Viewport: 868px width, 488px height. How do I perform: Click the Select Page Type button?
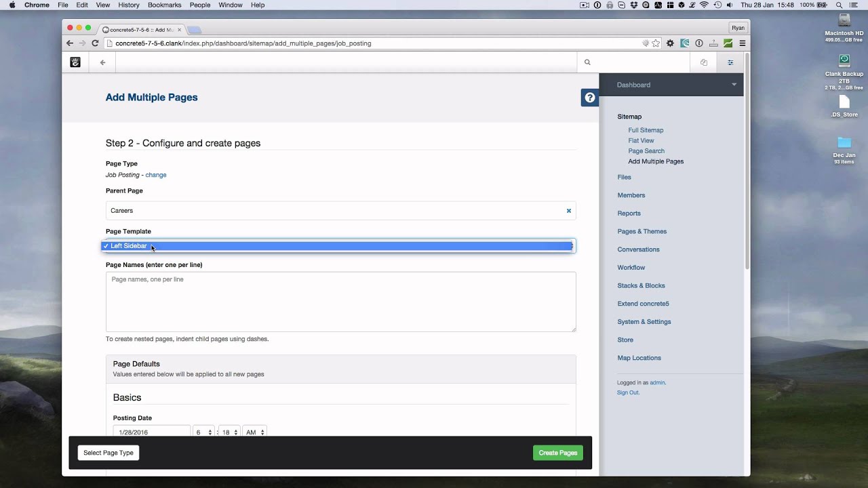tap(108, 453)
